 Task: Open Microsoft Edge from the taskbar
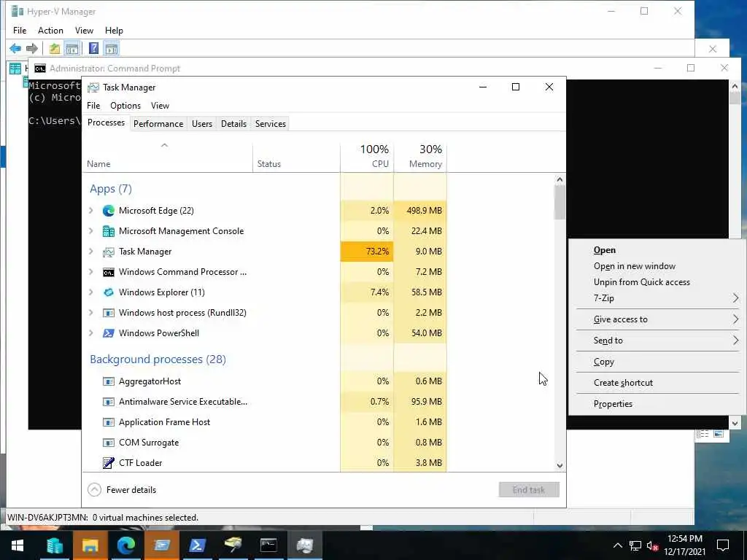[x=125, y=545]
